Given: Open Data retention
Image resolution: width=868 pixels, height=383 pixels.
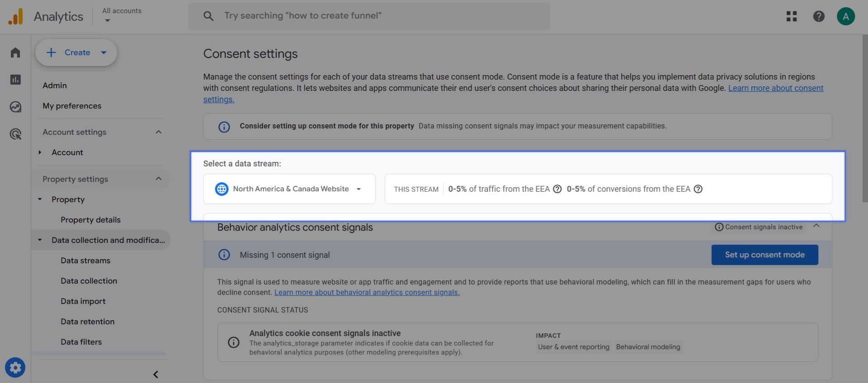Looking at the screenshot, I should [87, 322].
